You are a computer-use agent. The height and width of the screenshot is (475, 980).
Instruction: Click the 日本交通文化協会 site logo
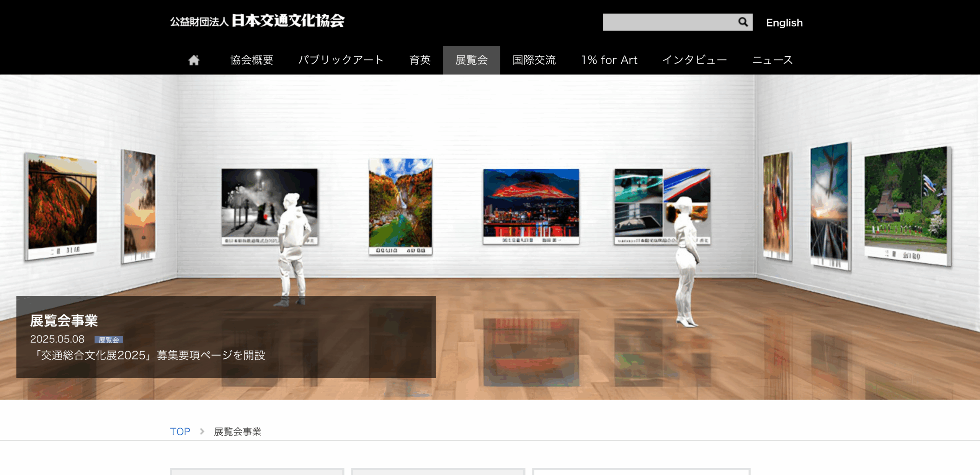(257, 21)
